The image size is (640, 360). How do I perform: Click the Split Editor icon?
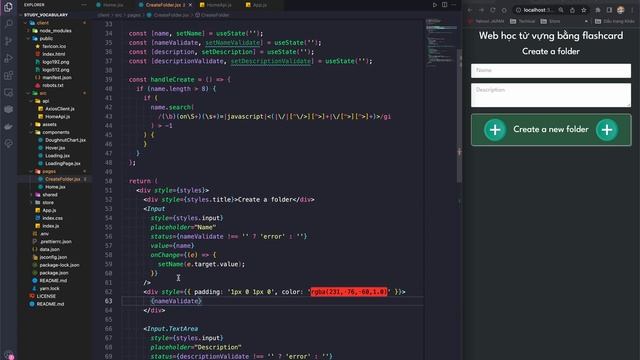pos(444,5)
